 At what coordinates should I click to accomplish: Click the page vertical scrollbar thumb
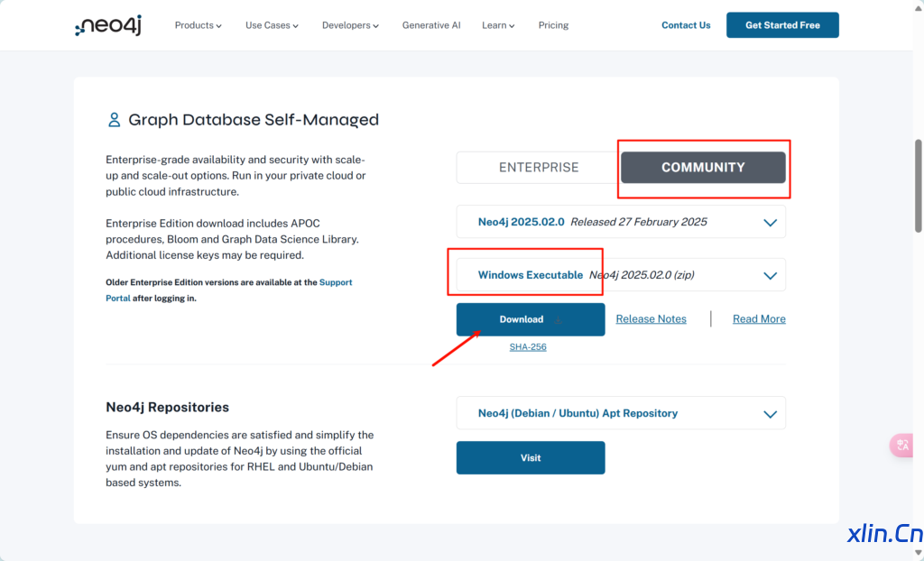pos(919,186)
